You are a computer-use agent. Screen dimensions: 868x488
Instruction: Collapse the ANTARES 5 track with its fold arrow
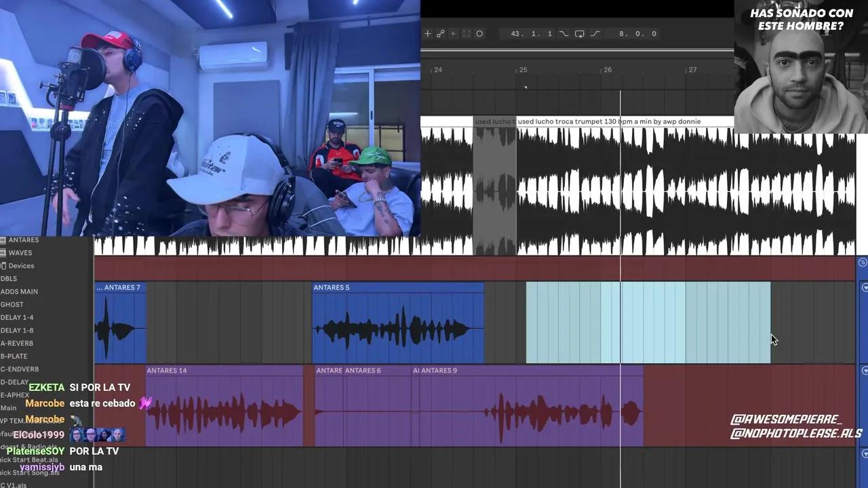865,288
